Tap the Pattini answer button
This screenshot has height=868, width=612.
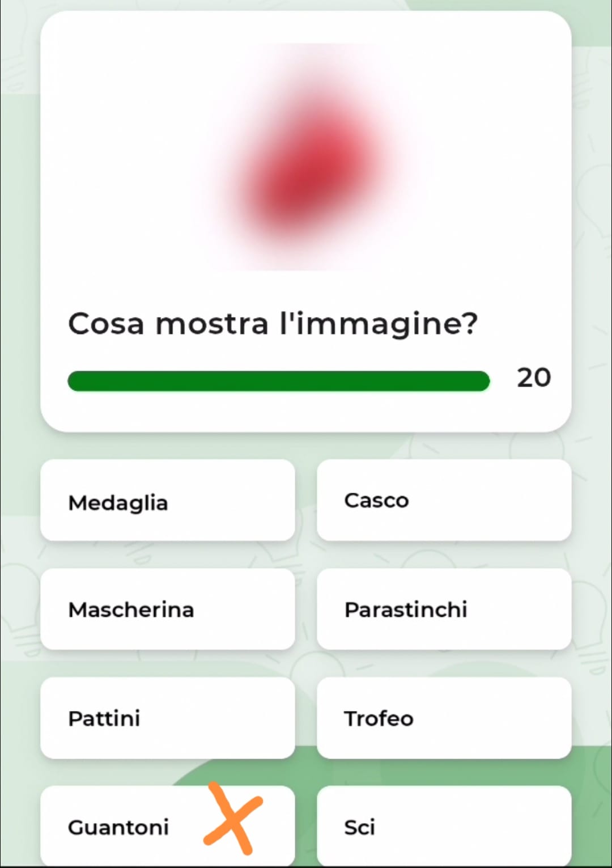tap(167, 718)
